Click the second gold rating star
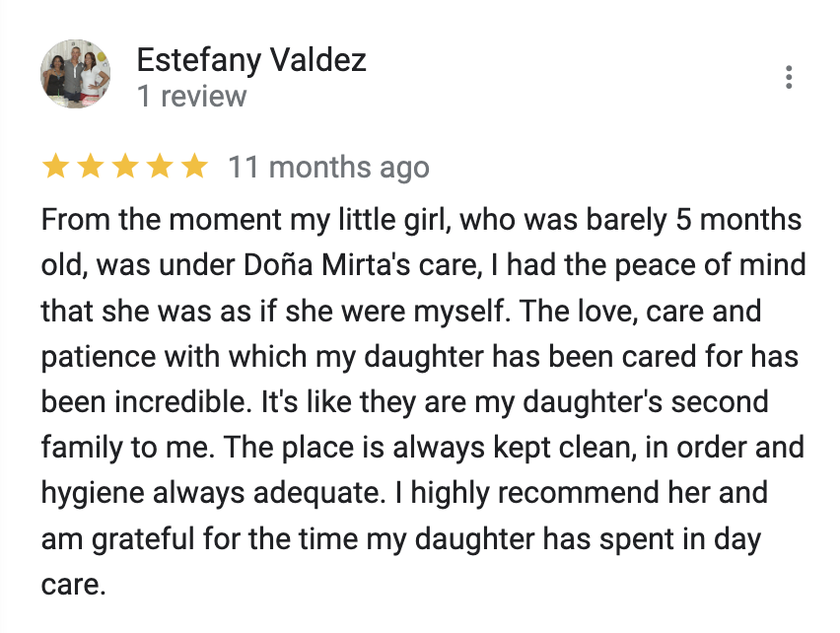Viewport: 840px width, 633px height. tap(90, 168)
